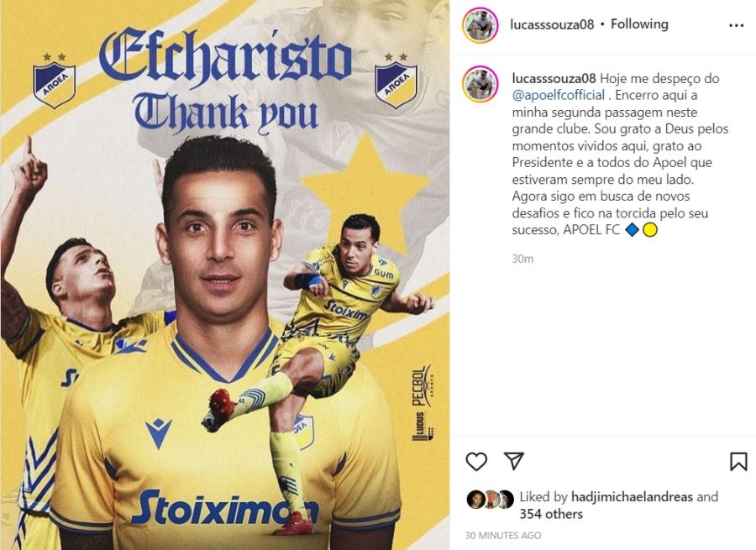
Task: Click the left APOEL crest on image
Action: tap(55, 80)
